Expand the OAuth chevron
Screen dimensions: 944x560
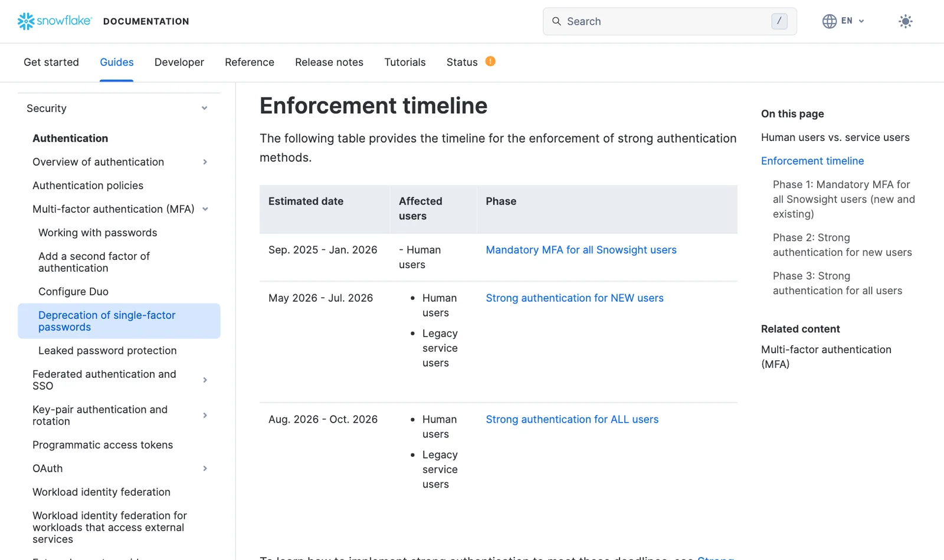pyautogui.click(x=205, y=469)
